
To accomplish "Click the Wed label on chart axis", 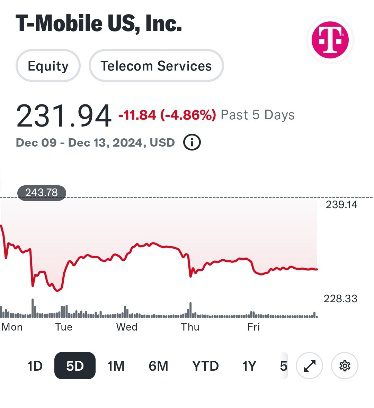I will pos(127,327).
